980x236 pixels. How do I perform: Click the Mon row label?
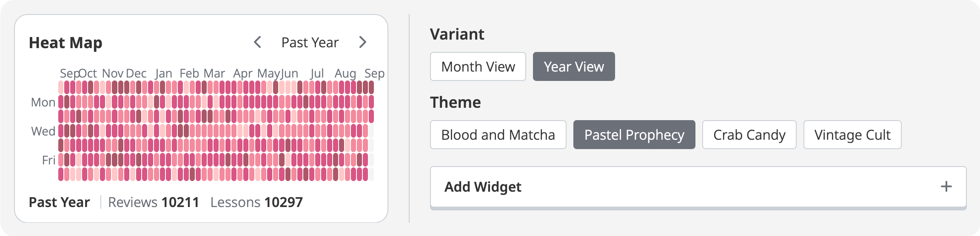tap(43, 102)
